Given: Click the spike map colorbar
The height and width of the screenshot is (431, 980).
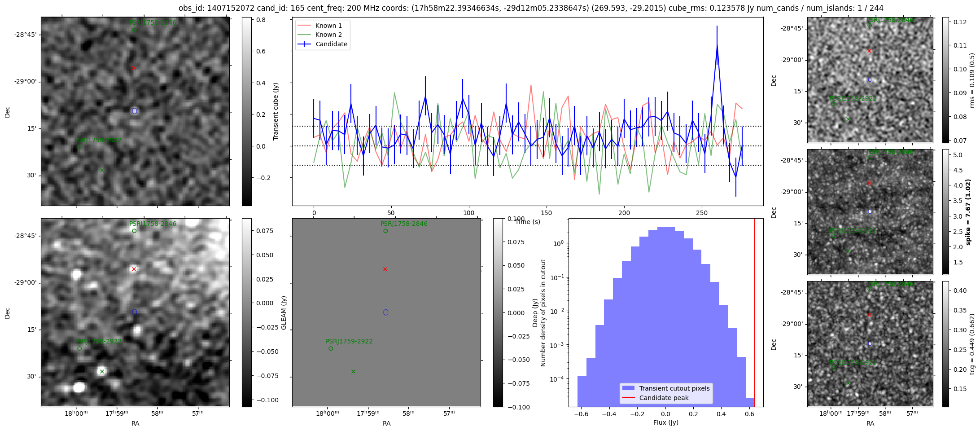Looking at the screenshot, I should click(945, 212).
